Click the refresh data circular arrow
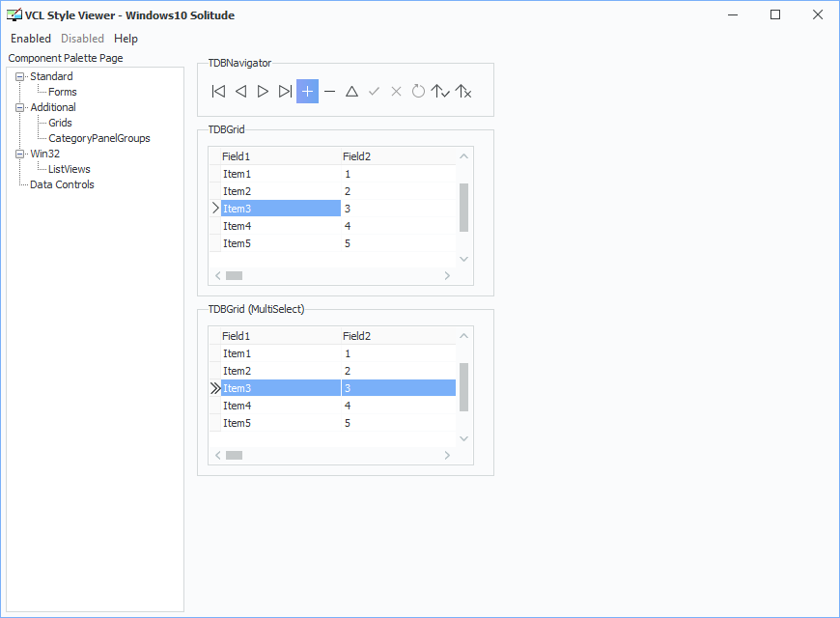 click(x=418, y=91)
